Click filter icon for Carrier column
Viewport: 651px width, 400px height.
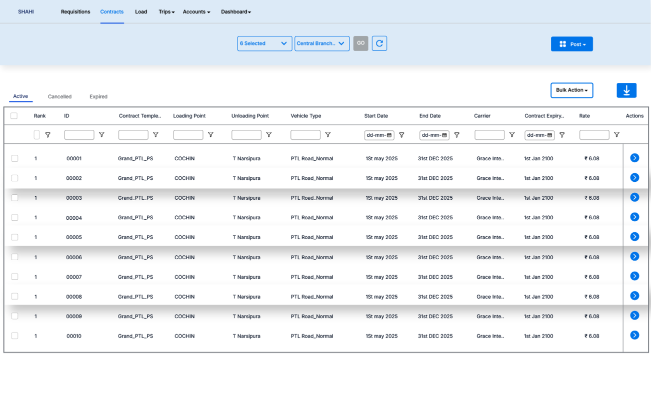[x=512, y=134]
